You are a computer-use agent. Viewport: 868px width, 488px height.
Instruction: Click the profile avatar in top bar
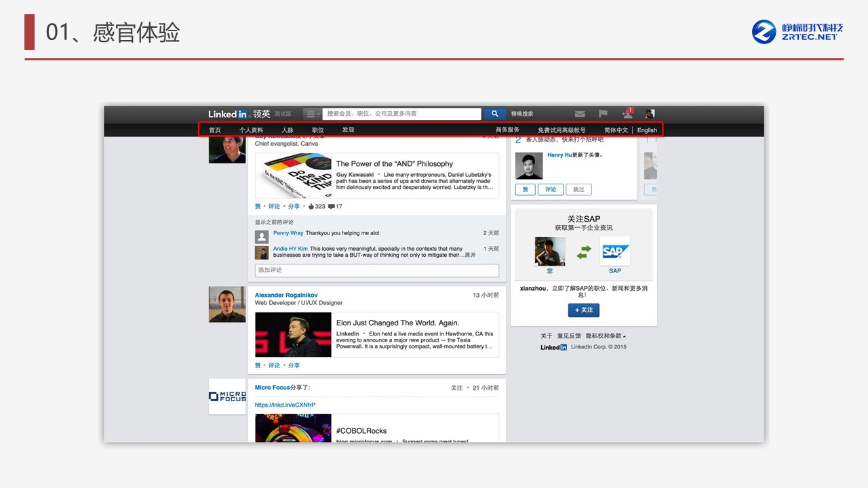[x=650, y=114]
